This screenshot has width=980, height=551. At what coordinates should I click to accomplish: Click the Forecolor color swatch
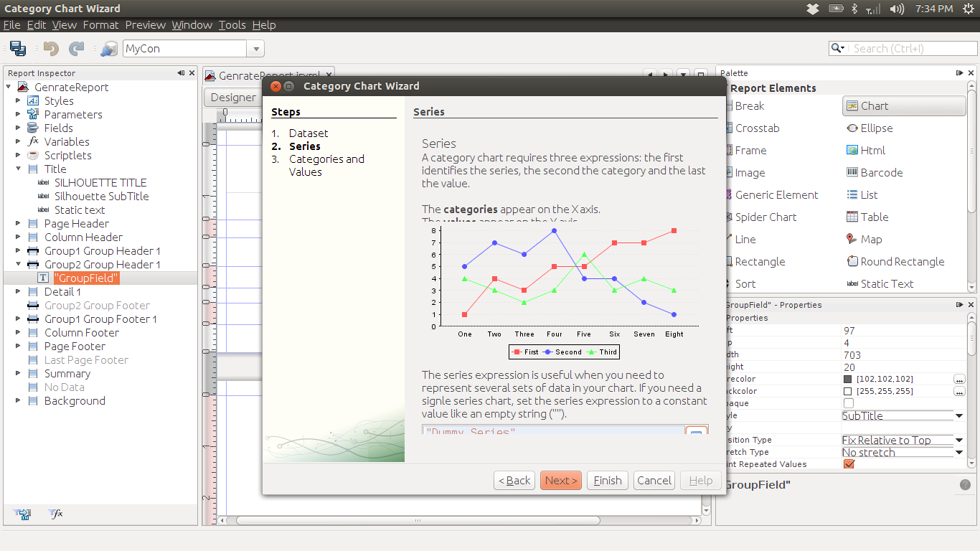pyautogui.click(x=849, y=379)
